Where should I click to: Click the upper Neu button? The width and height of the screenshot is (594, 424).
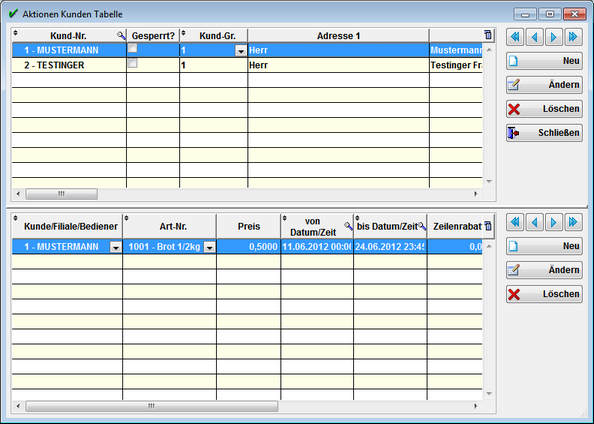pyautogui.click(x=544, y=61)
